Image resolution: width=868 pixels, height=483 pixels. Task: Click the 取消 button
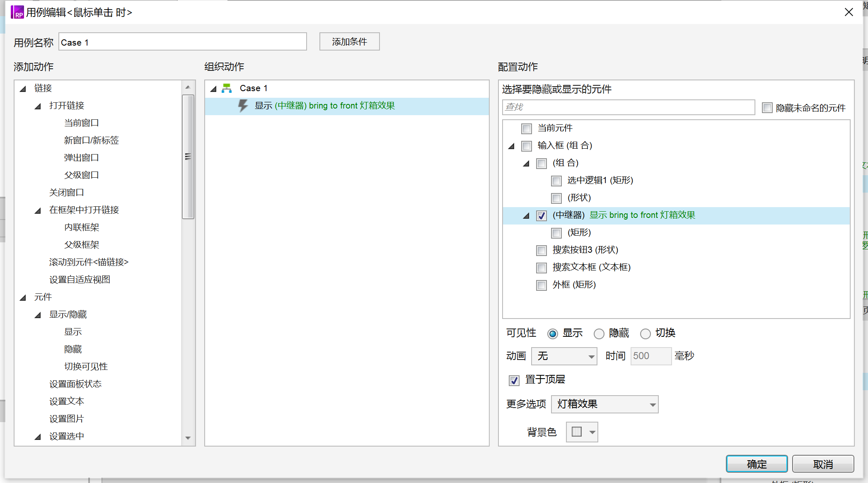pyautogui.click(x=823, y=464)
